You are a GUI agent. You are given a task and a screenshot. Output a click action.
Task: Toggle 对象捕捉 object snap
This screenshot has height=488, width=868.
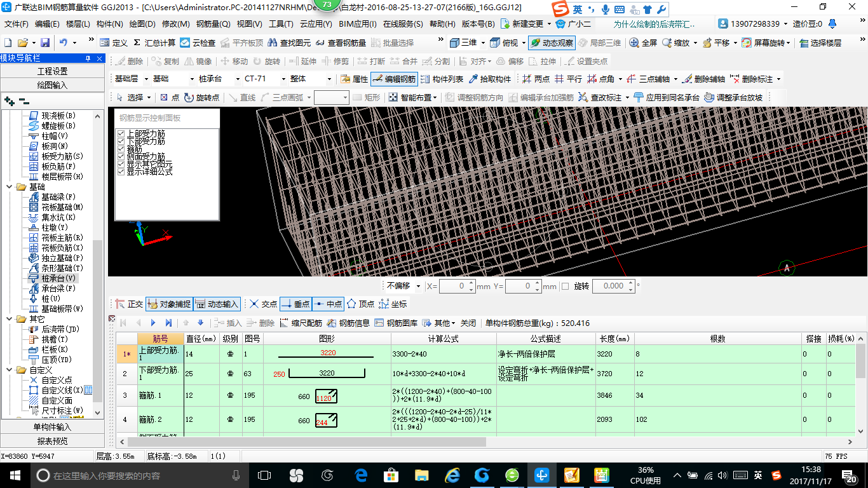coord(168,304)
